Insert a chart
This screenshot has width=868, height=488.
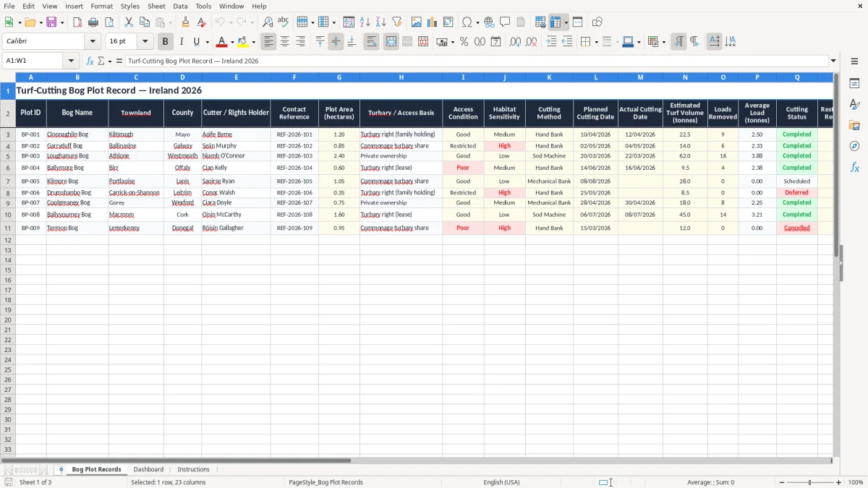pos(433,22)
